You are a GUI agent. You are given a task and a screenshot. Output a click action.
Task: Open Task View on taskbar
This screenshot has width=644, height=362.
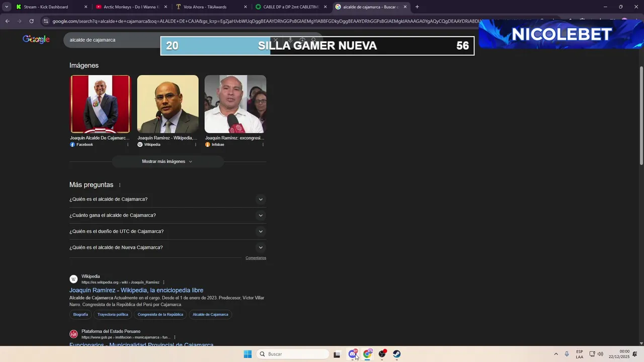tap(337, 354)
